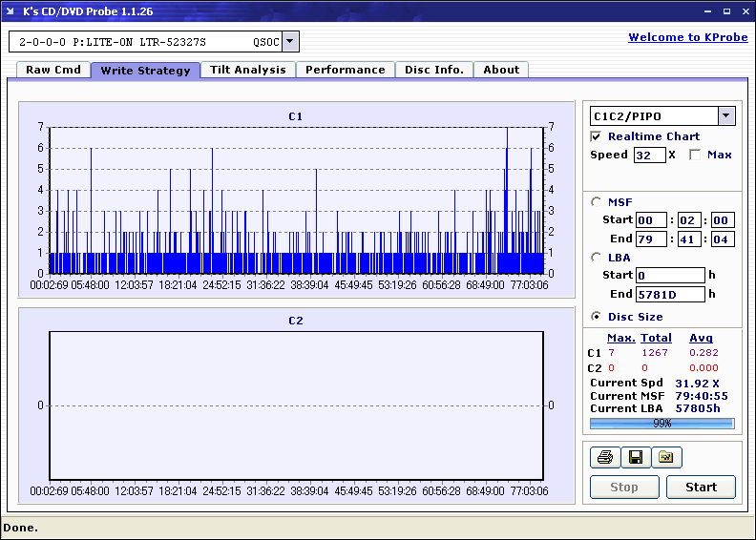Switch to the Tilt Analysis tab

[x=247, y=70]
